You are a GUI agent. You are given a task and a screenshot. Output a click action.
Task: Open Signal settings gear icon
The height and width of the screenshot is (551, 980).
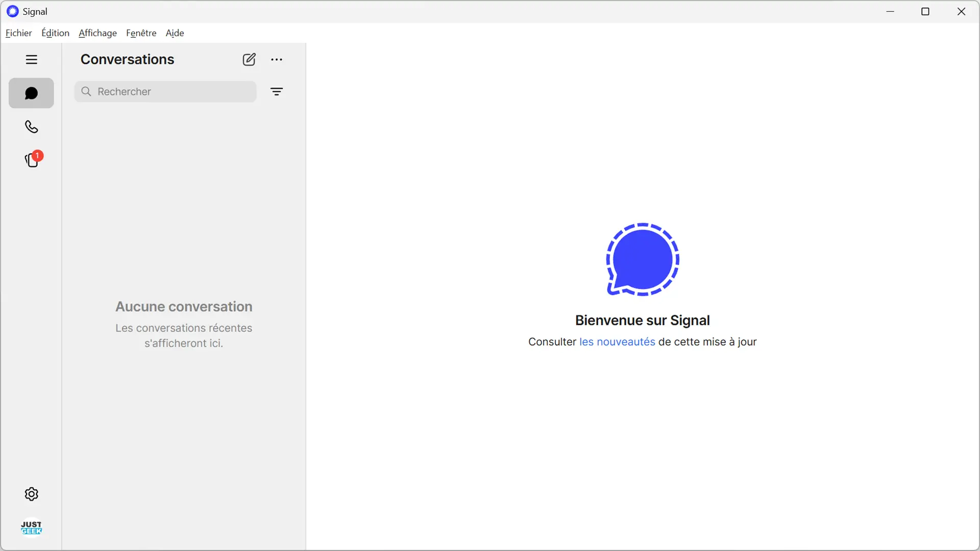(31, 494)
